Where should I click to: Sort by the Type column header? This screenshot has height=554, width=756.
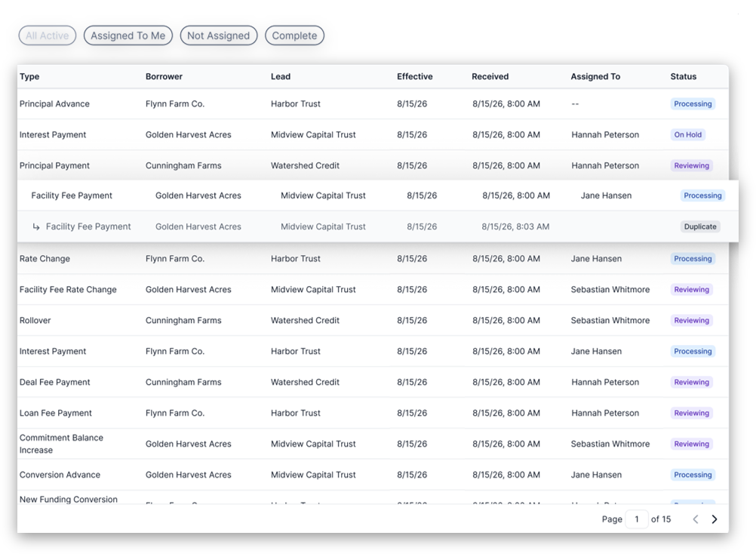29,77
